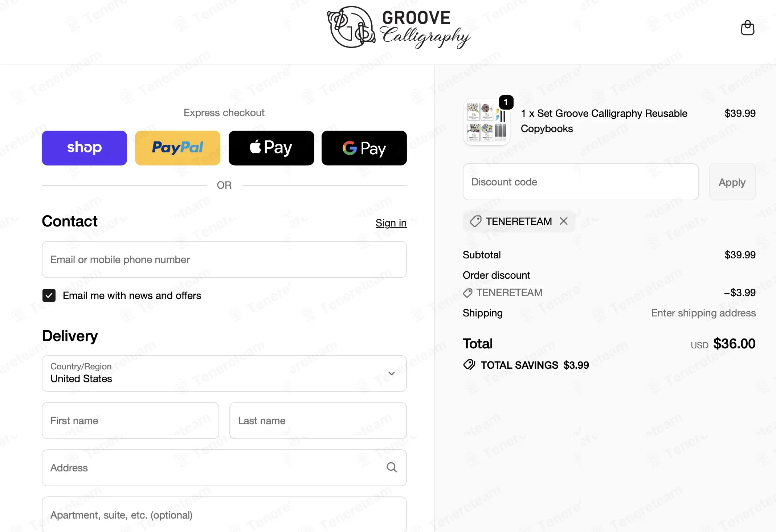Image resolution: width=776 pixels, height=532 pixels.
Task: Click the discount tag icon beside TENERETEAM chip
Action: click(x=475, y=221)
